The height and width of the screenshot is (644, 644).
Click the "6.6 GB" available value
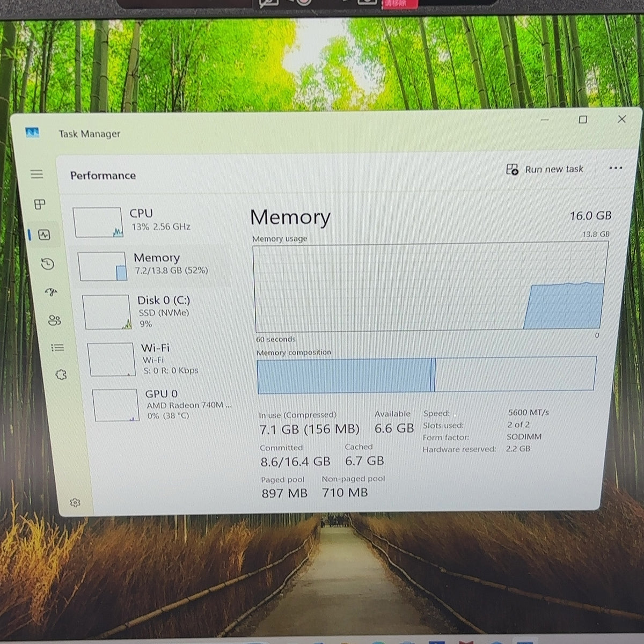tap(394, 428)
